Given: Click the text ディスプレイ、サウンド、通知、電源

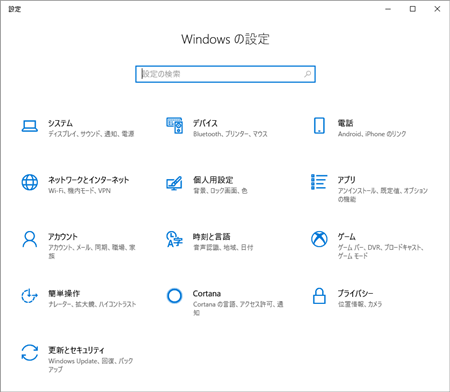Looking at the screenshot, I should (x=91, y=134).
